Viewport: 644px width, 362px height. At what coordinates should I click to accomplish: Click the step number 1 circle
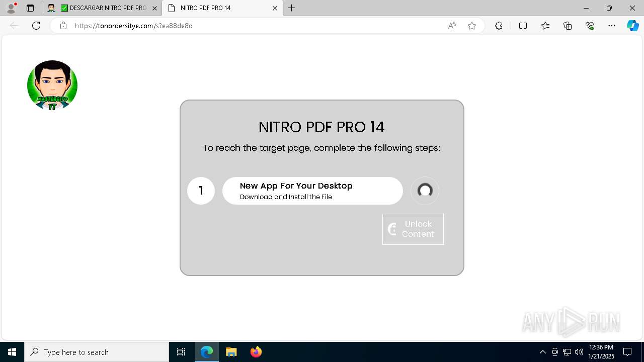point(201,191)
